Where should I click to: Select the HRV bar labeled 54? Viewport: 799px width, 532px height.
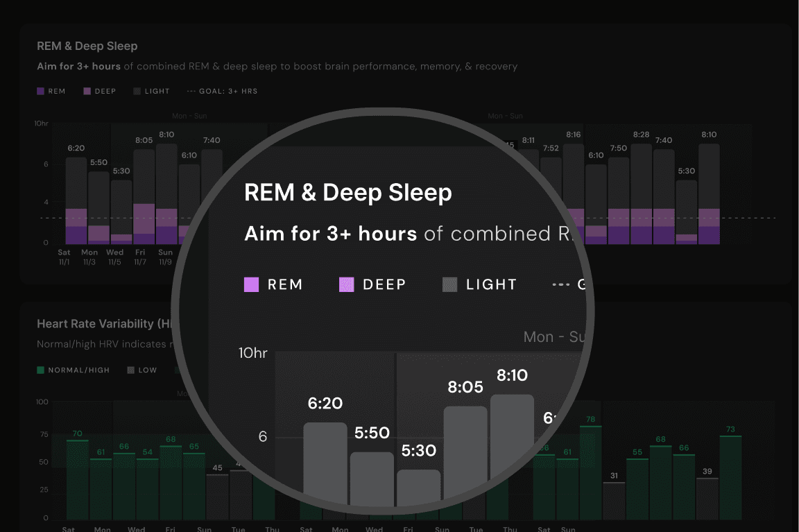pos(147,489)
